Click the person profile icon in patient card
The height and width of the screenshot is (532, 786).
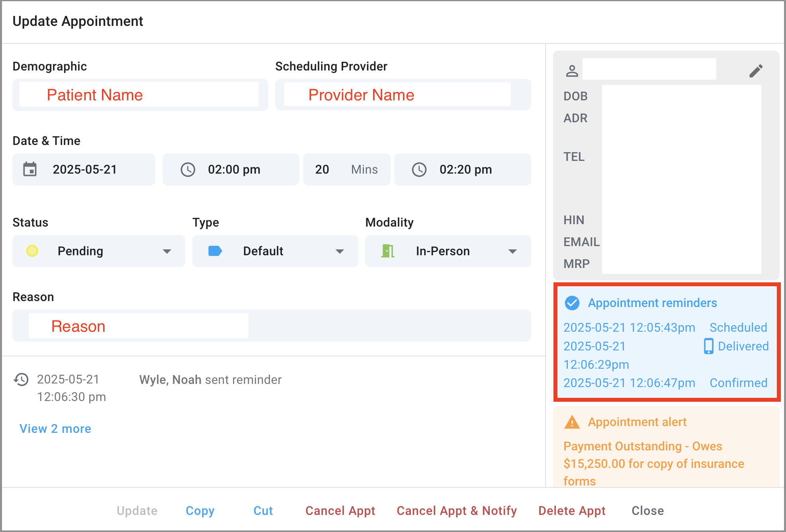point(572,71)
